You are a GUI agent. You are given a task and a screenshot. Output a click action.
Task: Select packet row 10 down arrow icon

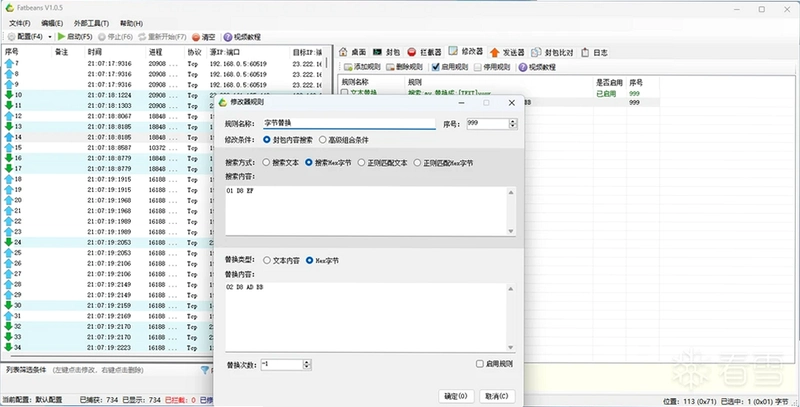click(9, 95)
